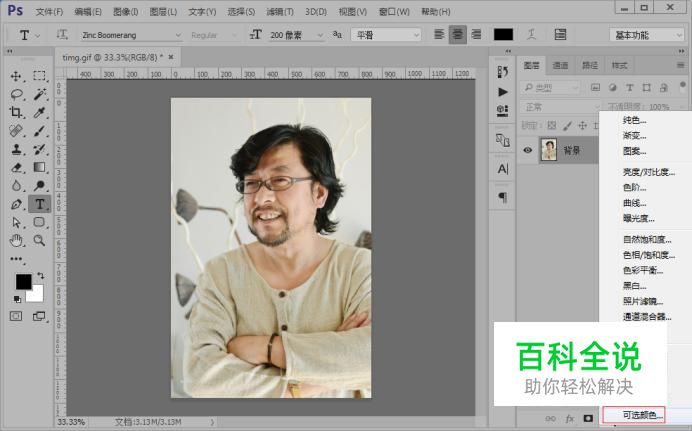Hide the 背景 layer with the eye icon
The height and width of the screenshot is (431, 692).
[x=527, y=150]
